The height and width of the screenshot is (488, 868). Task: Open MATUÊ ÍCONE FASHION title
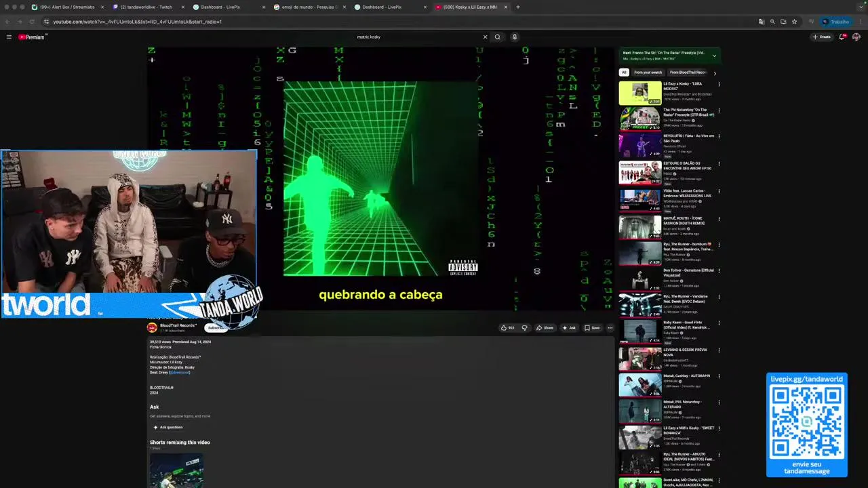click(x=684, y=220)
